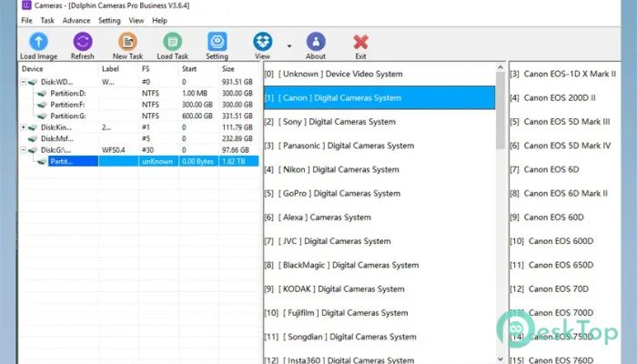Expand the Disk:Kin... tree node
Screen dimensions: 637x364
click(x=24, y=127)
